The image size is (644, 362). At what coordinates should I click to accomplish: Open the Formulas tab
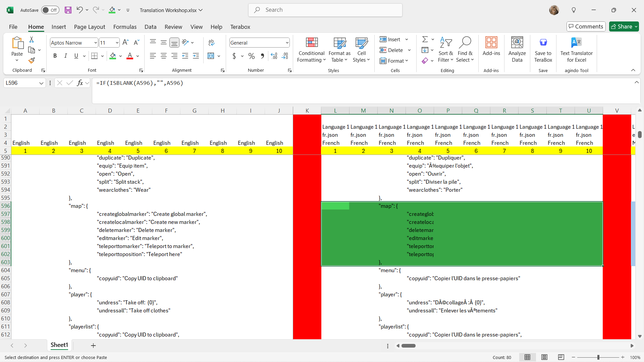(x=125, y=27)
